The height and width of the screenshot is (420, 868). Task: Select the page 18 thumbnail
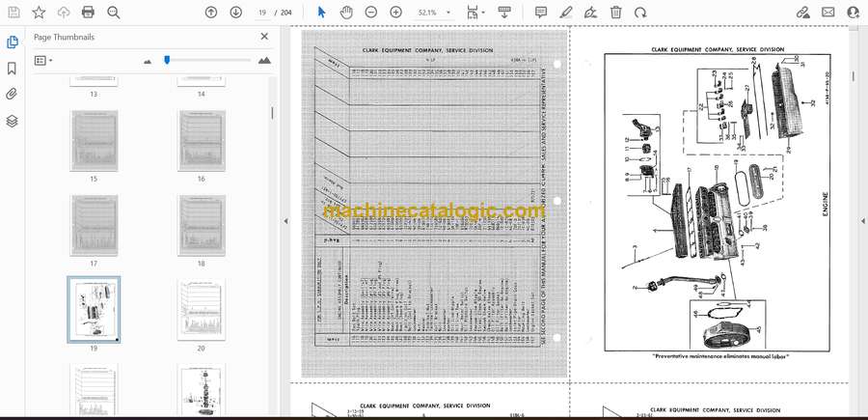(x=201, y=225)
